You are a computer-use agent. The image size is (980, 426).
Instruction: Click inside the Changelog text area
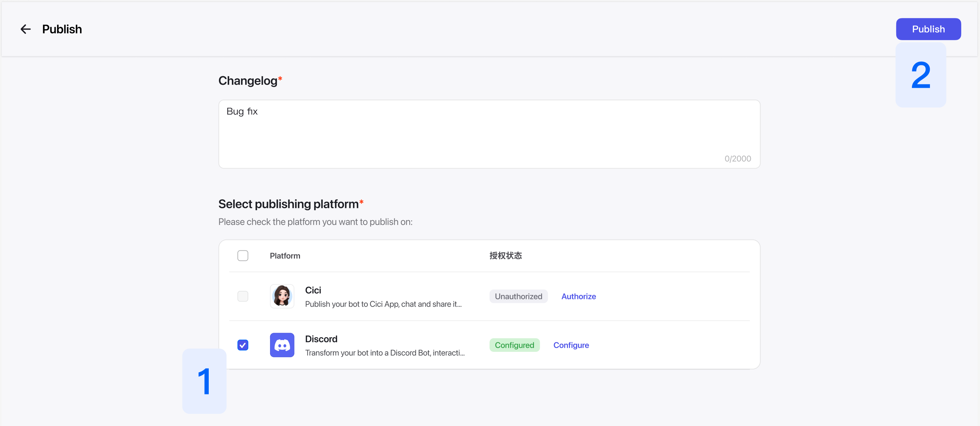click(x=489, y=134)
